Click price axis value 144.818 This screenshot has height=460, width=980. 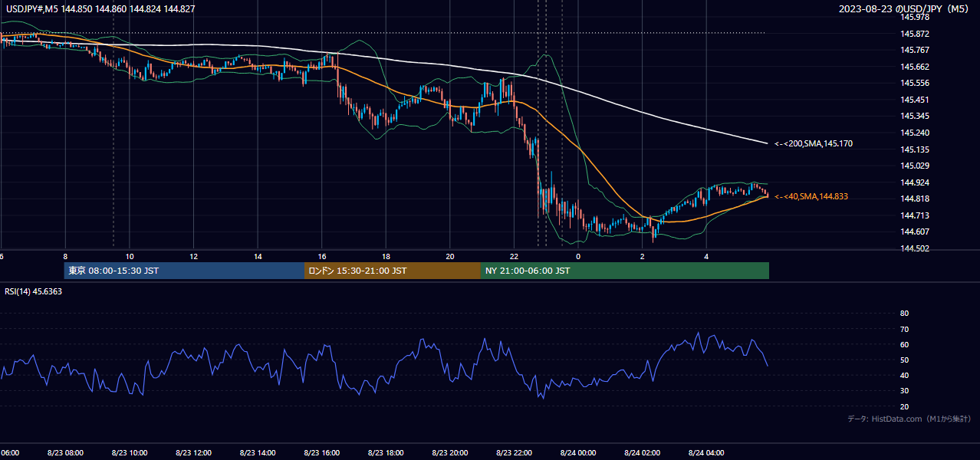click(x=914, y=199)
